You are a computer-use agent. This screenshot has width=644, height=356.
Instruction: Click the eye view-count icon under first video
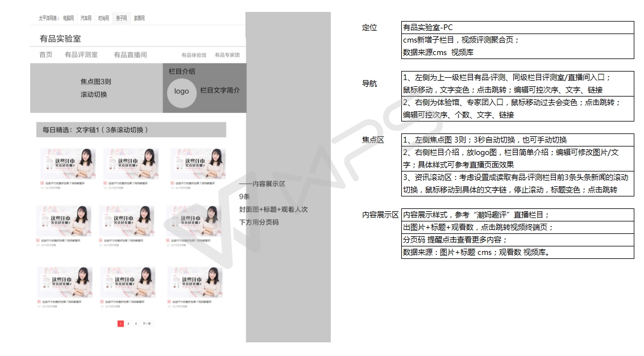pyautogui.click(x=43, y=188)
